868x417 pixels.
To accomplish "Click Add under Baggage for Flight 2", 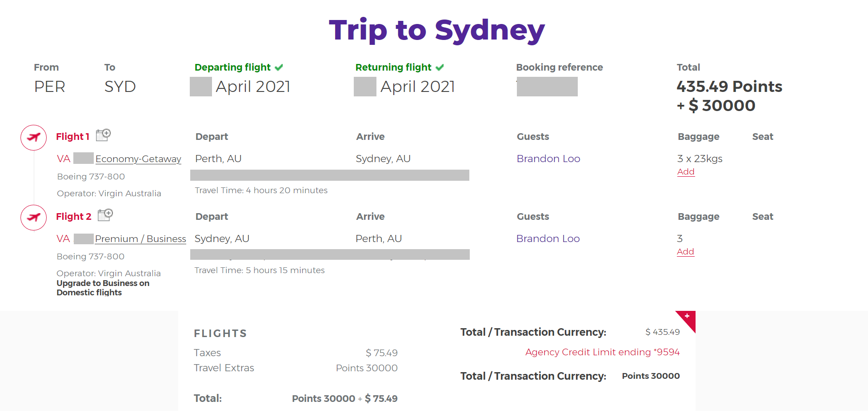I will point(685,251).
